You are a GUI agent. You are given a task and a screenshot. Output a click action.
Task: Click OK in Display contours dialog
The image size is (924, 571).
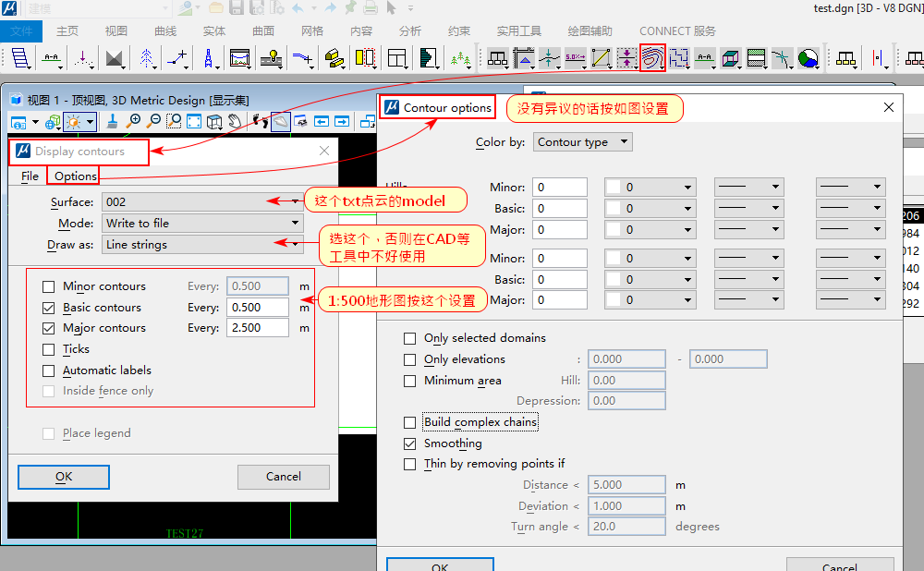click(x=64, y=478)
